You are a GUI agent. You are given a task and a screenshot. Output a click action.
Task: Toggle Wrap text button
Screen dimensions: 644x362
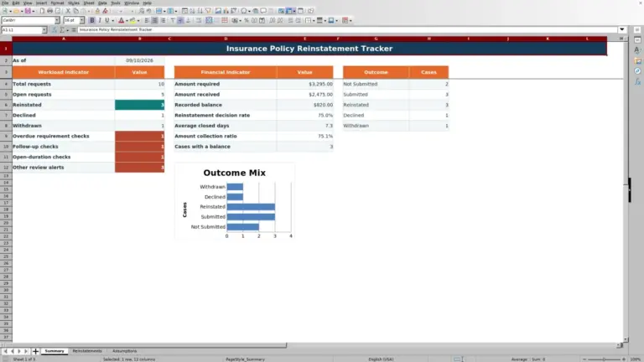click(x=199, y=20)
